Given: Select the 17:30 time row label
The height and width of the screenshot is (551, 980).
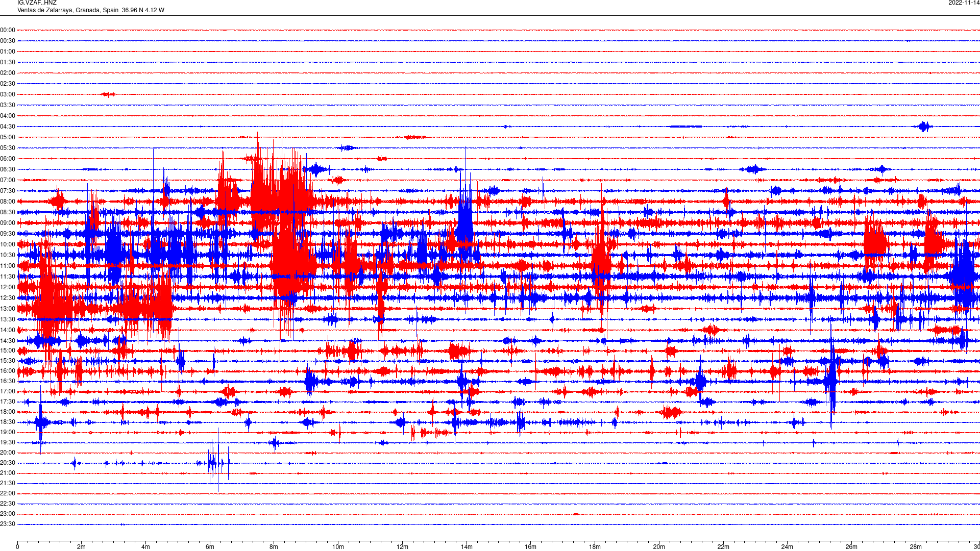Looking at the screenshot, I should click(x=8, y=402).
